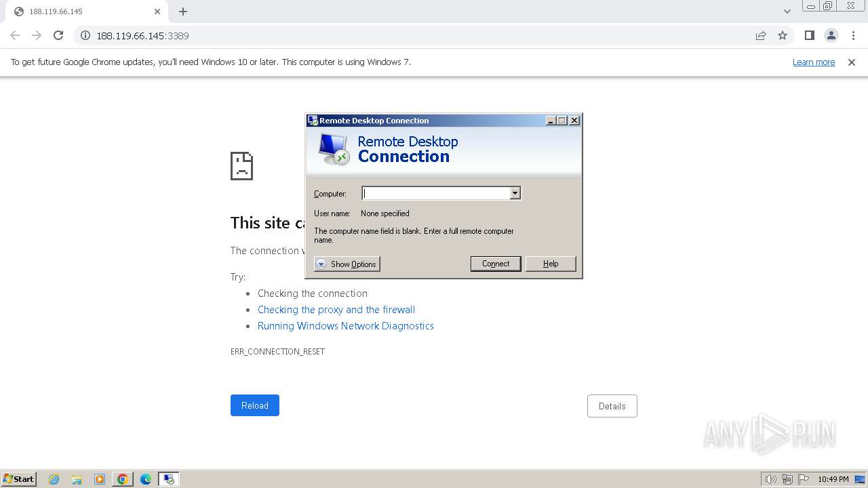Minimize the Chrome window
868x488 pixels.
click(810, 6)
